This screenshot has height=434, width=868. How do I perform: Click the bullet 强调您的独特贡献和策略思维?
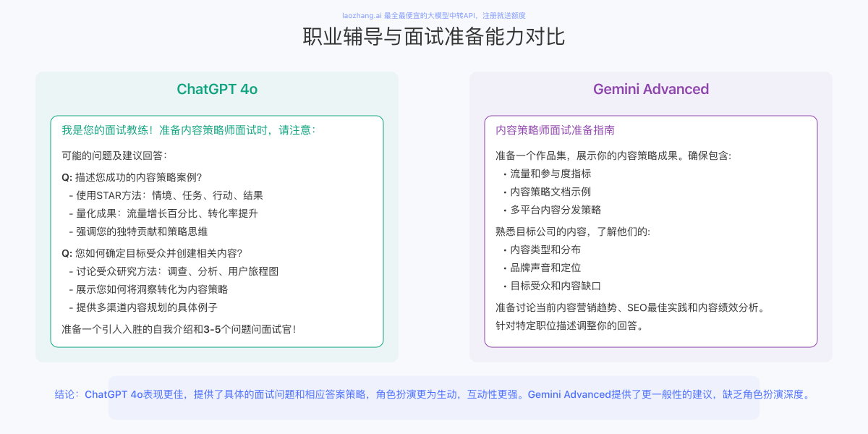(x=138, y=231)
